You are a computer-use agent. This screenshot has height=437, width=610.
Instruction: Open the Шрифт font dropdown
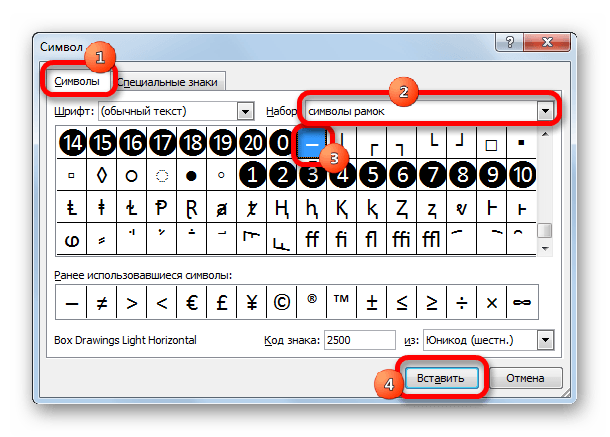tap(245, 110)
